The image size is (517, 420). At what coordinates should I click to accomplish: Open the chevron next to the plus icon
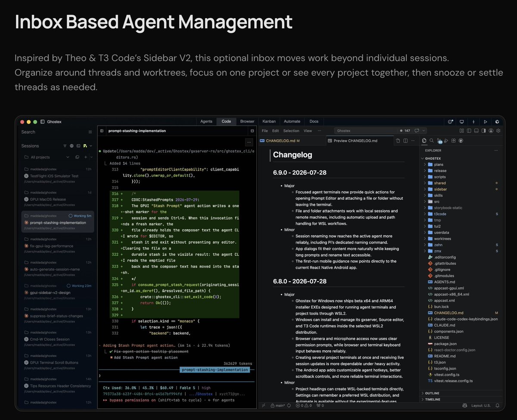(91, 157)
